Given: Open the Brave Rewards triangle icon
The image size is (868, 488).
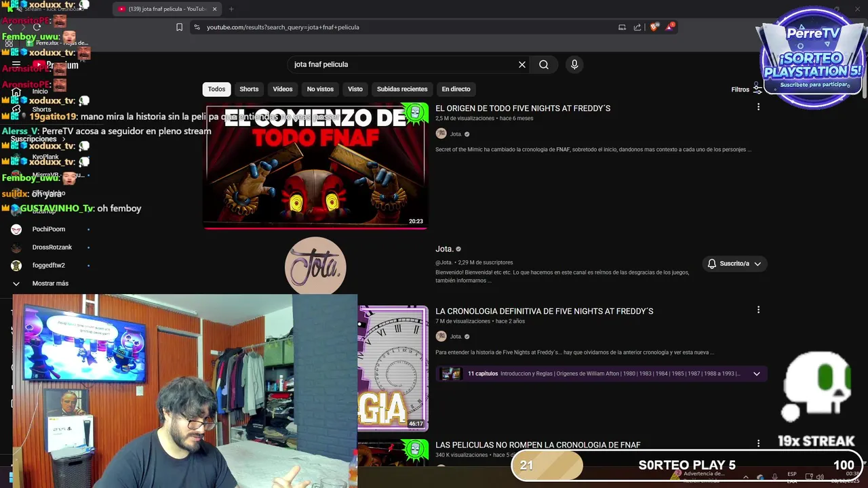Looking at the screenshot, I should pos(670,26).
